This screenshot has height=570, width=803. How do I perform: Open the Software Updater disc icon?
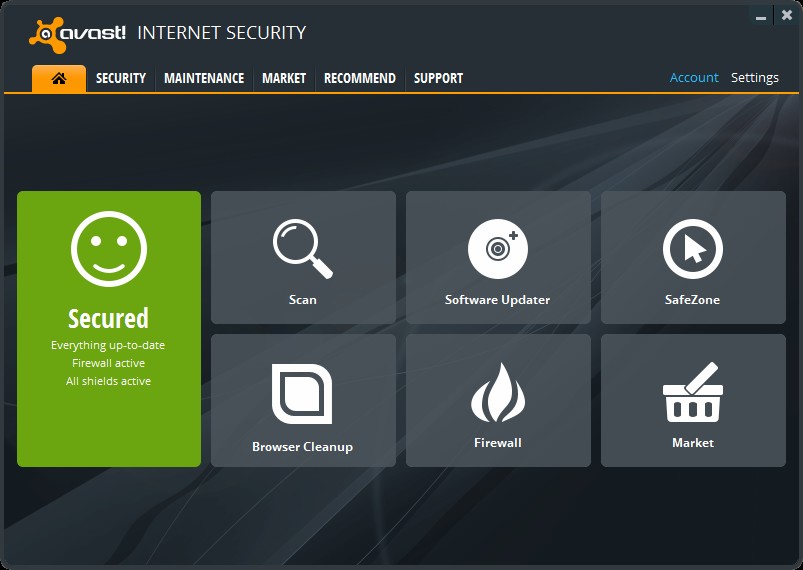coord(498,249)
